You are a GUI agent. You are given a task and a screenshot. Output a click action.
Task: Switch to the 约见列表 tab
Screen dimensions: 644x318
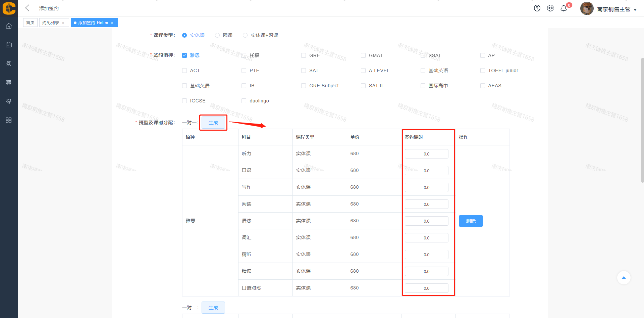(x=51, y=23)
